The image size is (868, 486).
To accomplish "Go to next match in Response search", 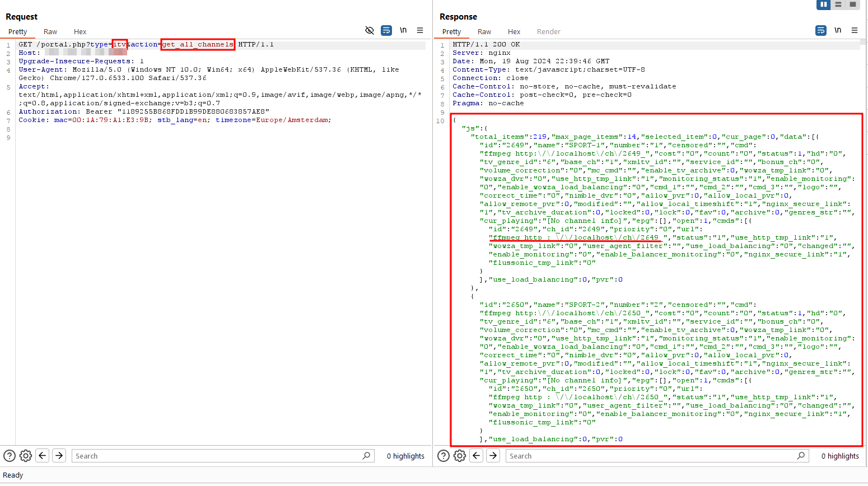I will [x=493, y=456].
